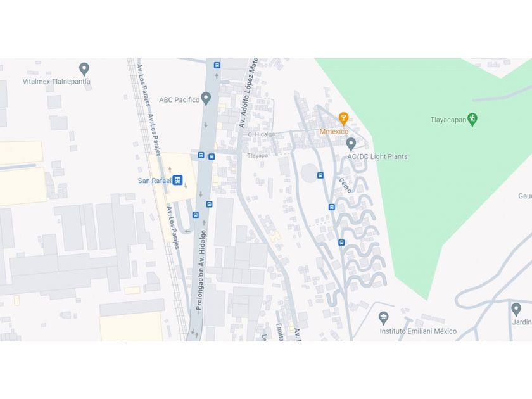Click the C. Hidalgo street label
This screenshot has height=399, width=532.
pos(261,134)
